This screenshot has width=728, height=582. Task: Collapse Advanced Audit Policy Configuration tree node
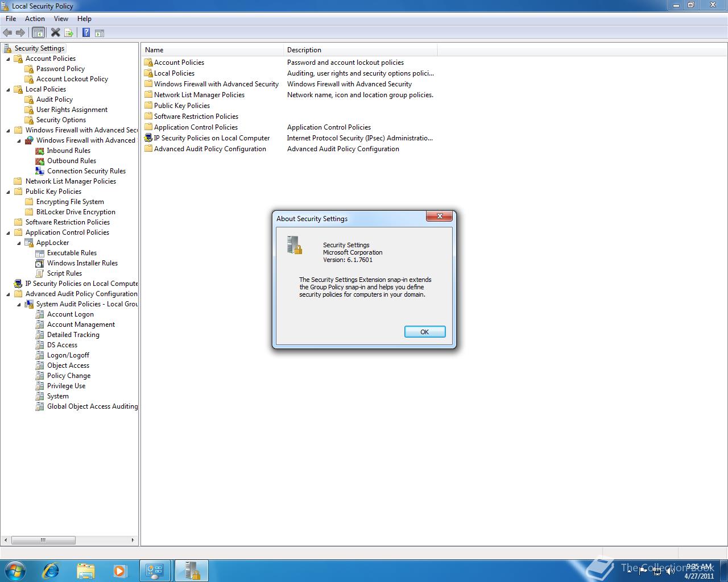click(x=8, y=294)
